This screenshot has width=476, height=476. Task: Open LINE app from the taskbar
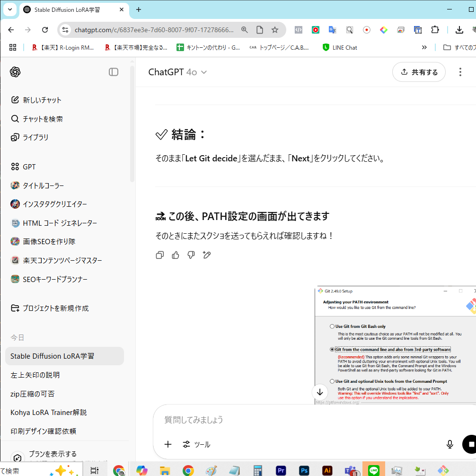[x=374, y=470]
